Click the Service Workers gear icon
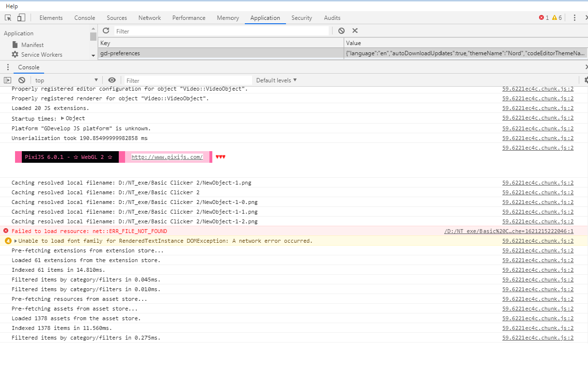The image size is (588, 374). [15, 55]
